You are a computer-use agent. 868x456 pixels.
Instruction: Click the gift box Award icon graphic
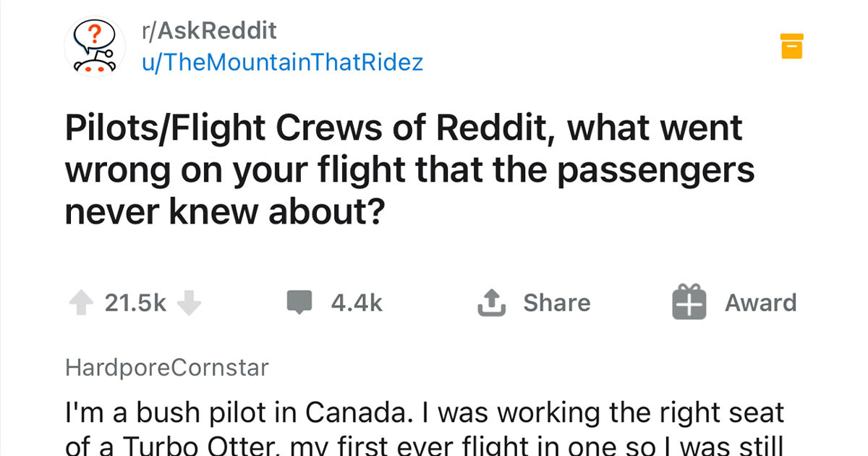click(x=689, y=302)
